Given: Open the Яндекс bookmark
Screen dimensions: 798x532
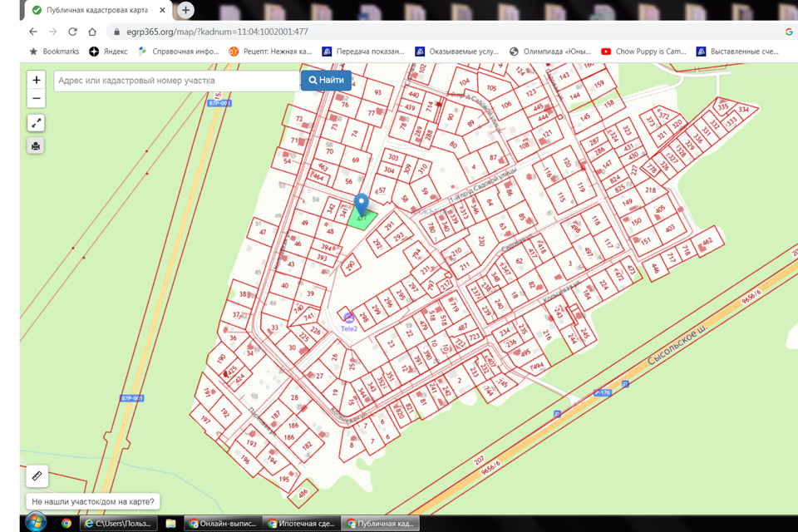Looking at the screenshot, I should click(108, 52).
